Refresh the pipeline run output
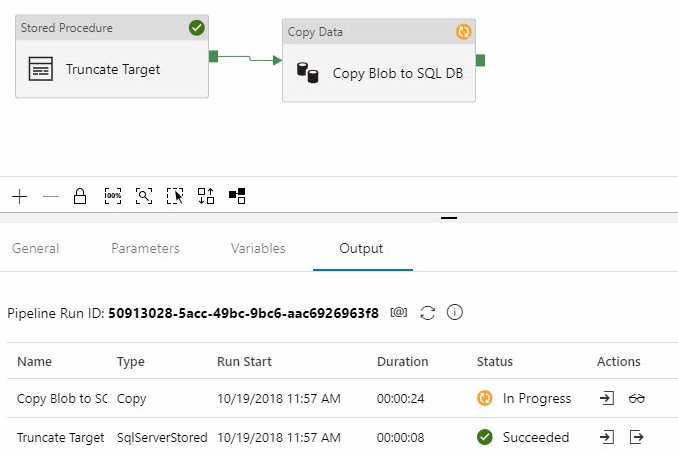Viewport: 678px width, 453px height. [x=427, y=313]
